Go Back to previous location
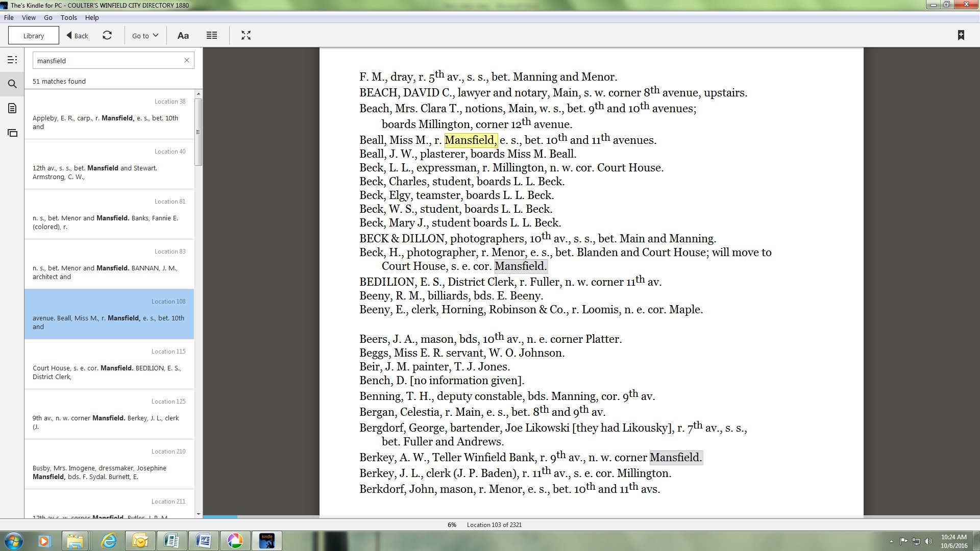Viewport: 980px width, 551px height. pos(77,35)
